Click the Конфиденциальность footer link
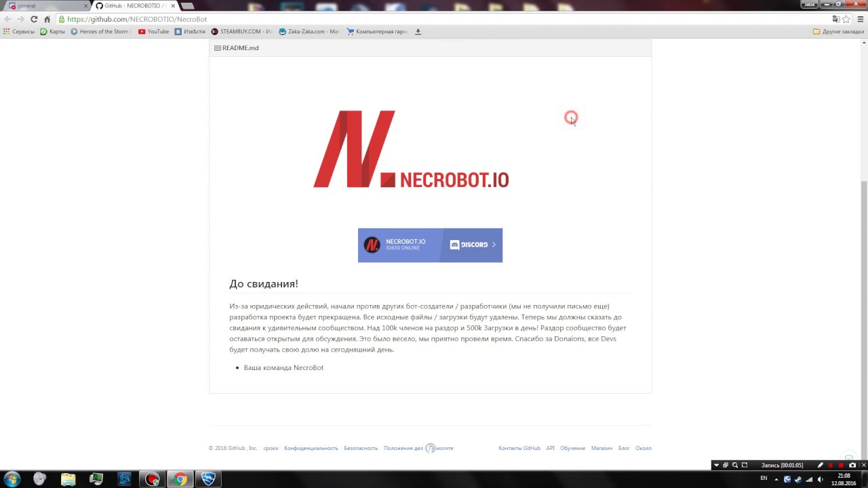868x488 pixels. pyautogui.click(x=311, y=448)
